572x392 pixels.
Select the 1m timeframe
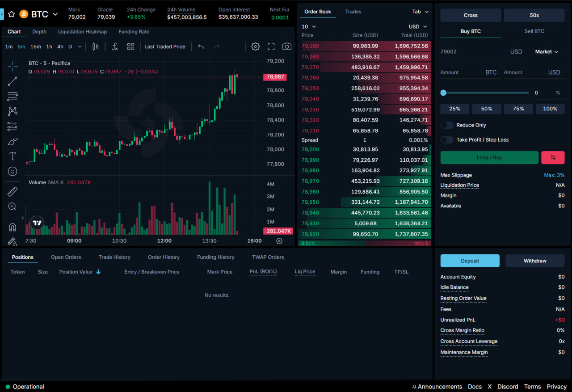click(9, 46)
